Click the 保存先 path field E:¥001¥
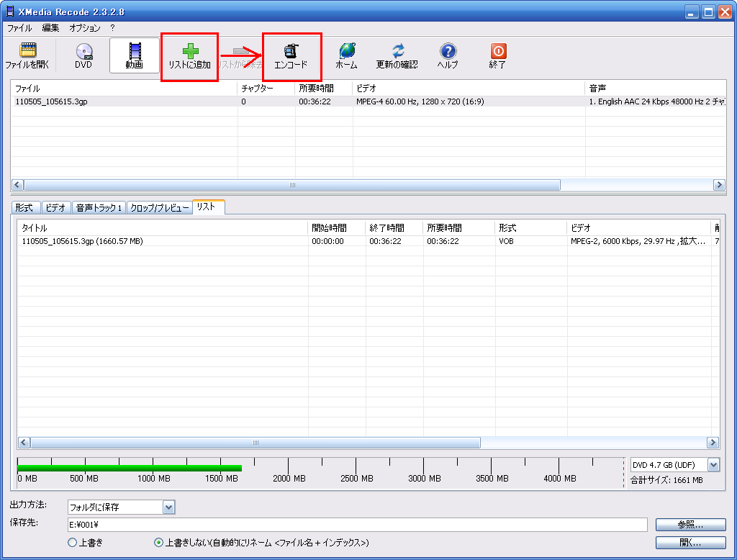This screenshot has height=560, width=737. pyautogui.click(x=358, y=525)
